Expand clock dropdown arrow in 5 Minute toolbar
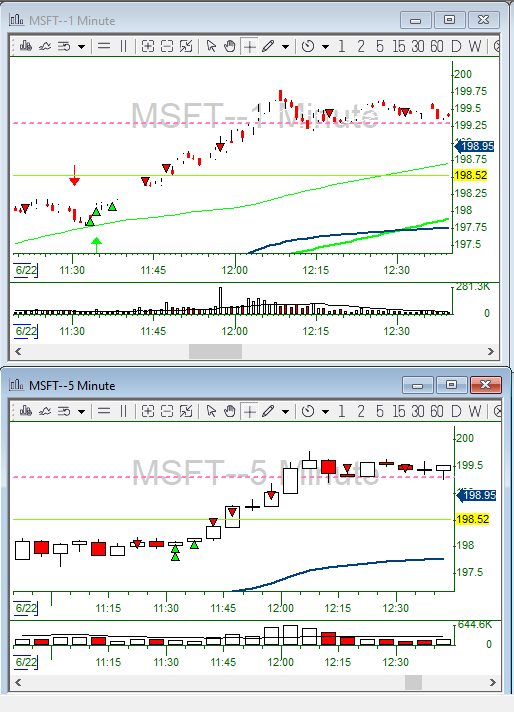Screen dimensions: 514x712 coord(325,411)
